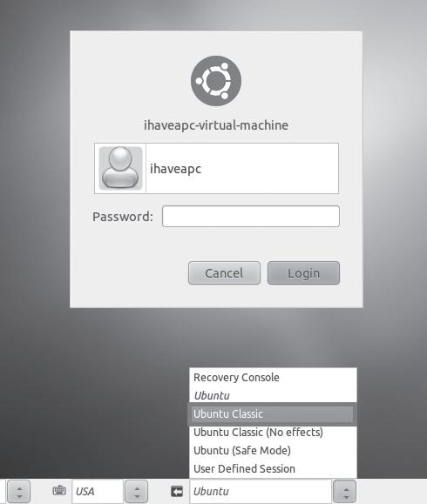Click the Login button
The width and height of the screenshot is (427, 504).
click(x=303, y=273)
